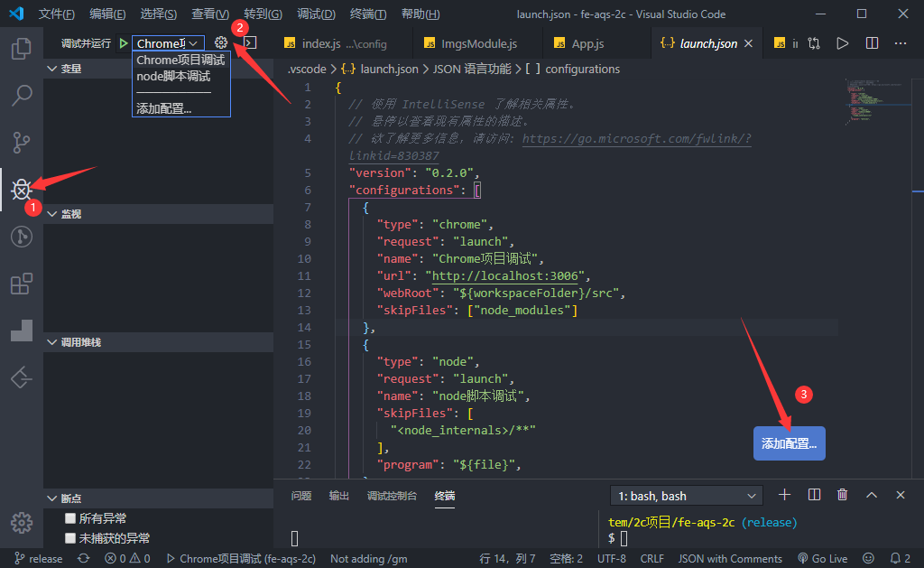This screenshot has width=924, height=568.
Task: Open the go.microsoft.com link in comment
Action: tap(636, 139)
